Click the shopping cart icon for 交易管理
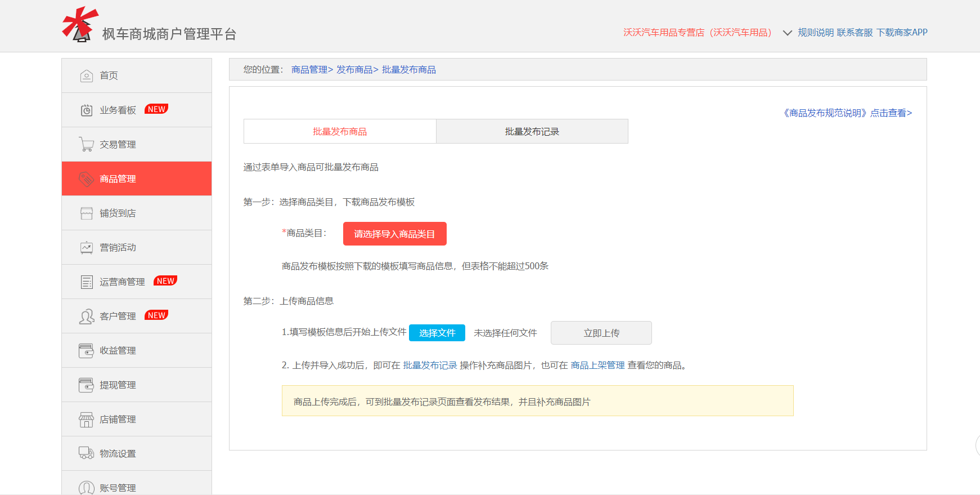 pyautogui.click(x=86, y=145)
